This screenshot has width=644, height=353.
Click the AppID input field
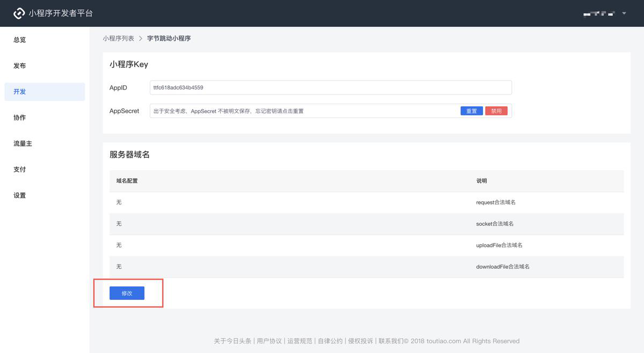[330, 87]
